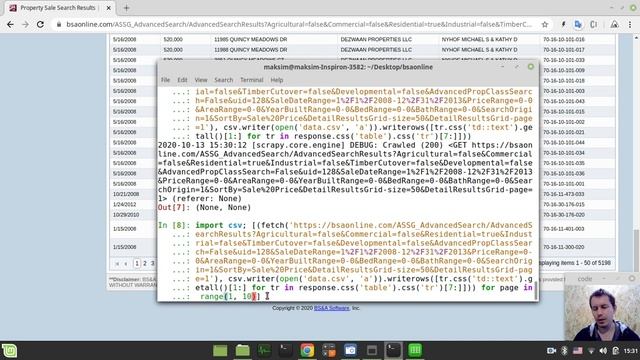Open the terminal Search menu

point(224,80)
